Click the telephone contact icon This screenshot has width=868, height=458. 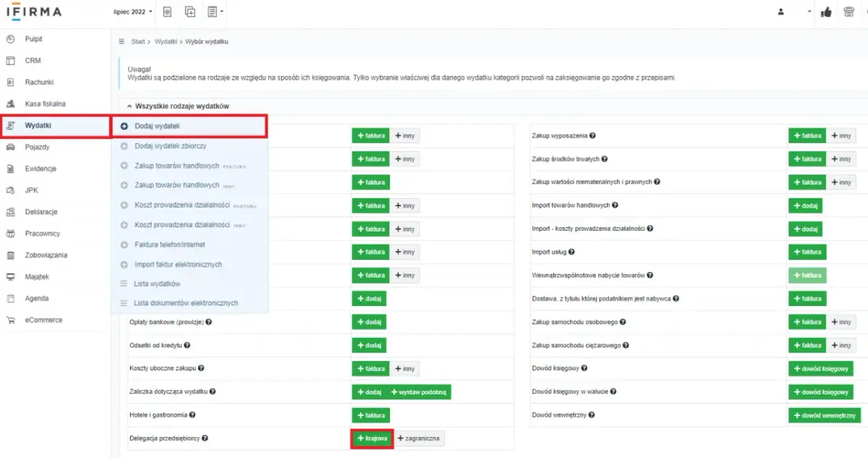point(849,12)
